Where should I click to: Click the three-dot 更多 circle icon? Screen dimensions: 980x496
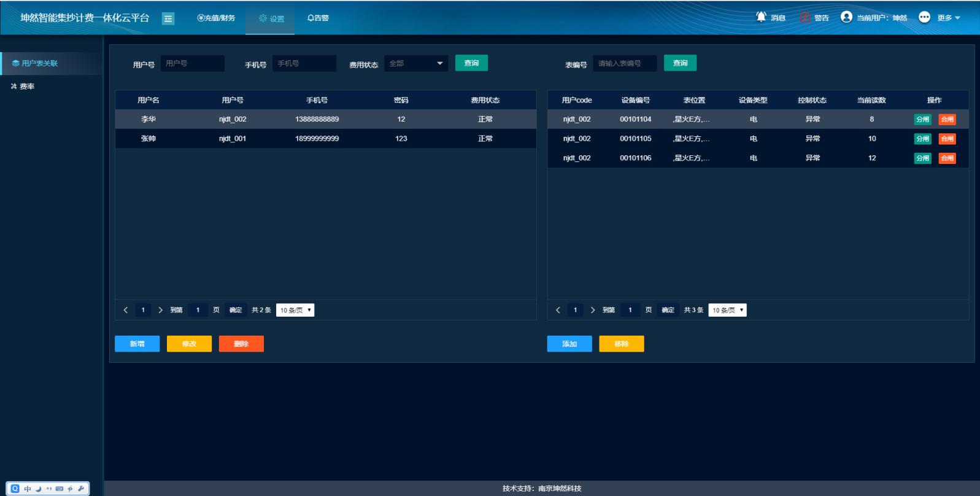[924, 17]
